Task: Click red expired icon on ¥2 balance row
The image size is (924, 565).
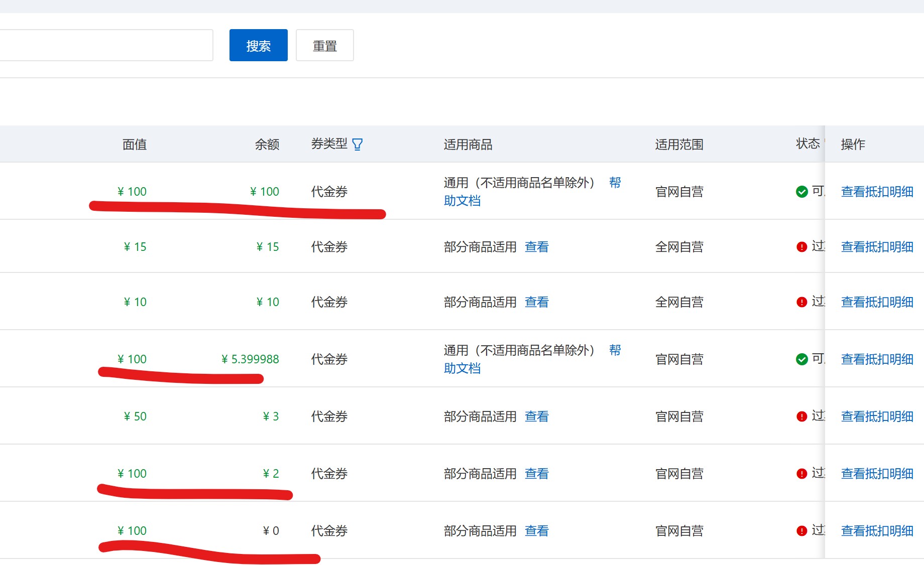Action: 801,474
